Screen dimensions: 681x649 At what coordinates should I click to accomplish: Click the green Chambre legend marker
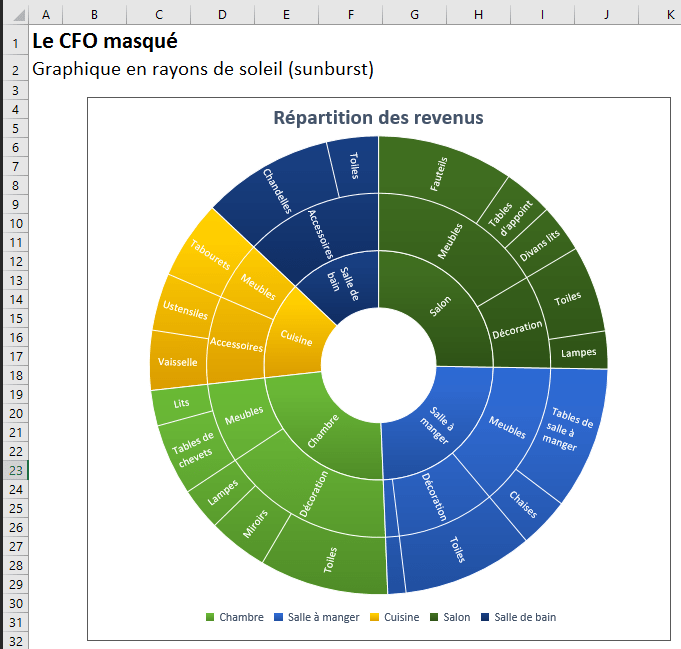(x=210, y=617)
